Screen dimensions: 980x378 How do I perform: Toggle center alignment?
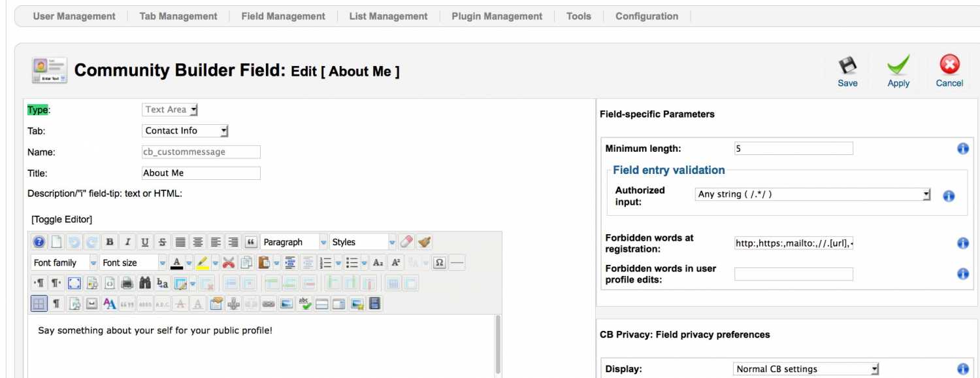coord(198,242)
